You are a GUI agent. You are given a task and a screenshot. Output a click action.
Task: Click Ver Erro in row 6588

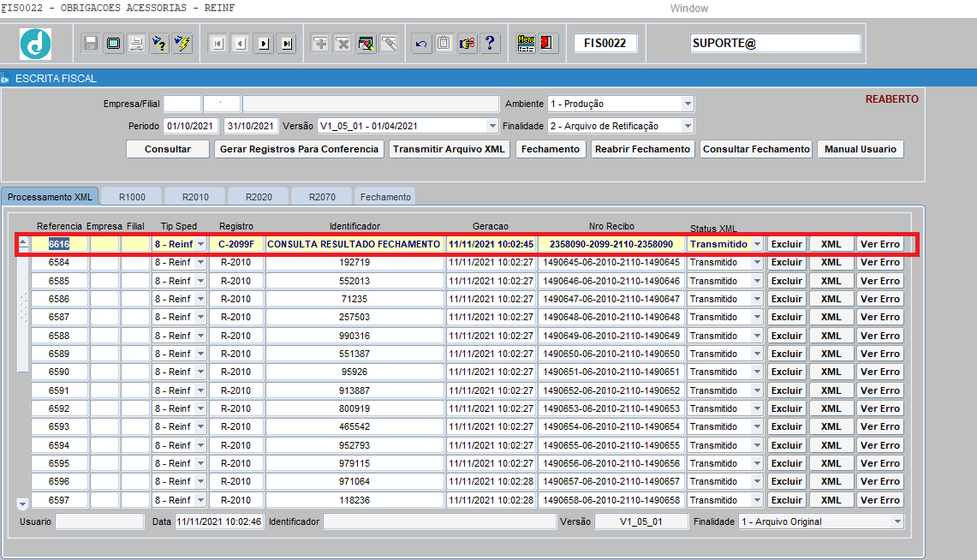tap(880, 336)
